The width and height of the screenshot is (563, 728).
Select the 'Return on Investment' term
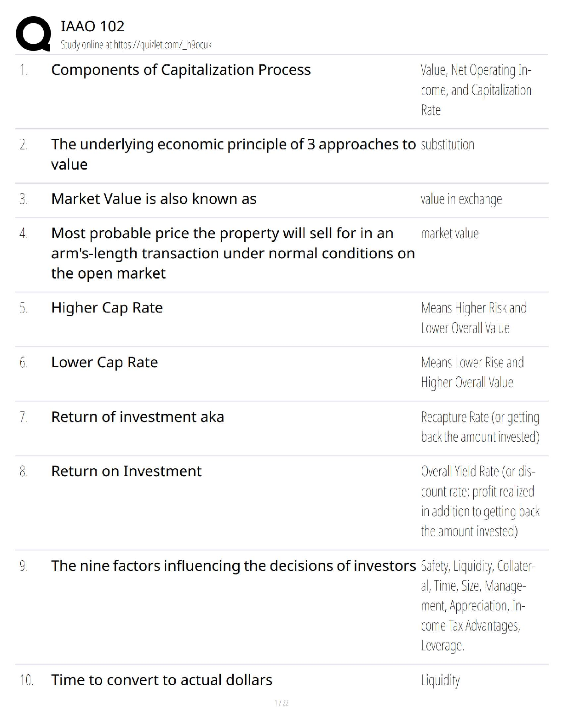[x=126, y=472]
